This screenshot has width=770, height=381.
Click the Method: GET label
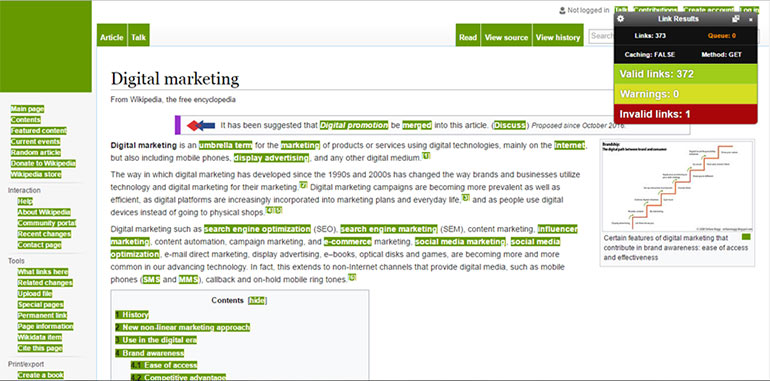pos(721,54)
